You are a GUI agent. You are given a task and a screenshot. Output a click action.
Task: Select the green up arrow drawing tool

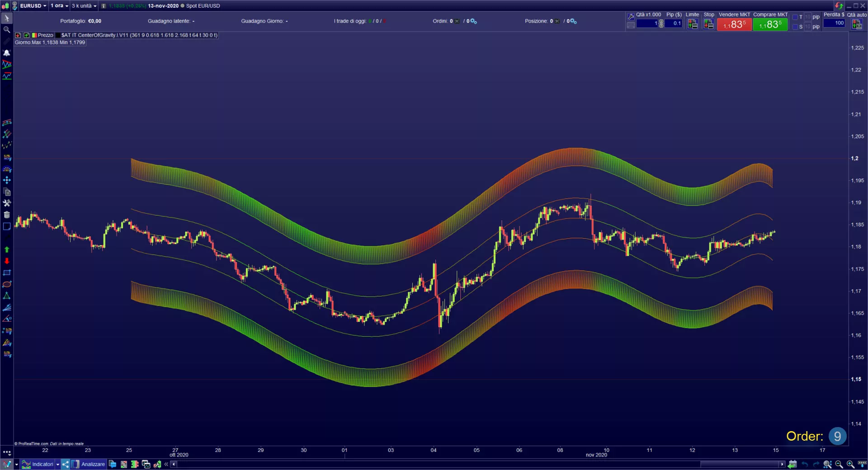coord(7,249)
